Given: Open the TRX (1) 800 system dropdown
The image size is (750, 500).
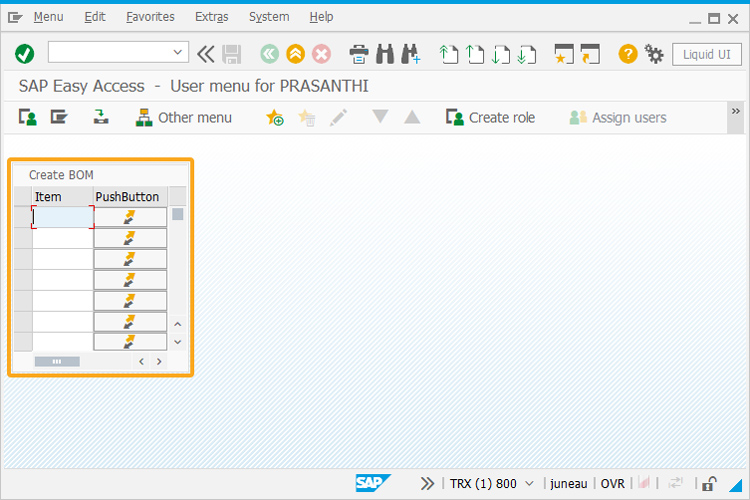Looking at the screenshot, I should tap(529, 484).
